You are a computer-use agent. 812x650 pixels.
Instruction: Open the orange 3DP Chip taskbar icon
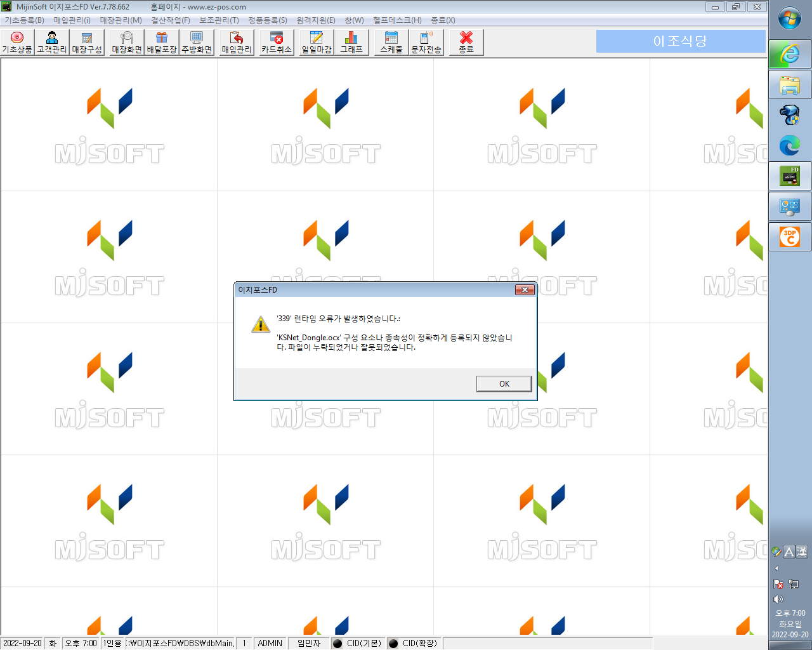click(790, 237)
